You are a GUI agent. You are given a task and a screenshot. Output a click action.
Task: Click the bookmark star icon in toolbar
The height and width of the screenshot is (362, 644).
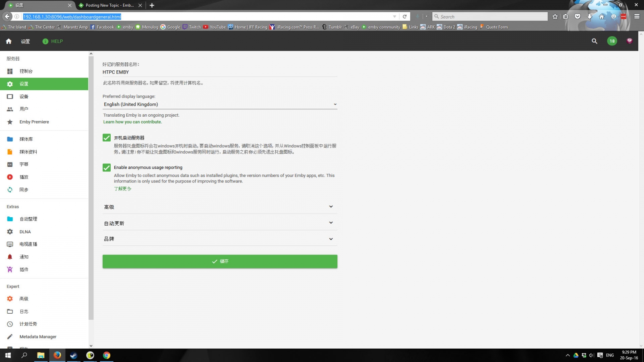click(x=555, y=16)
